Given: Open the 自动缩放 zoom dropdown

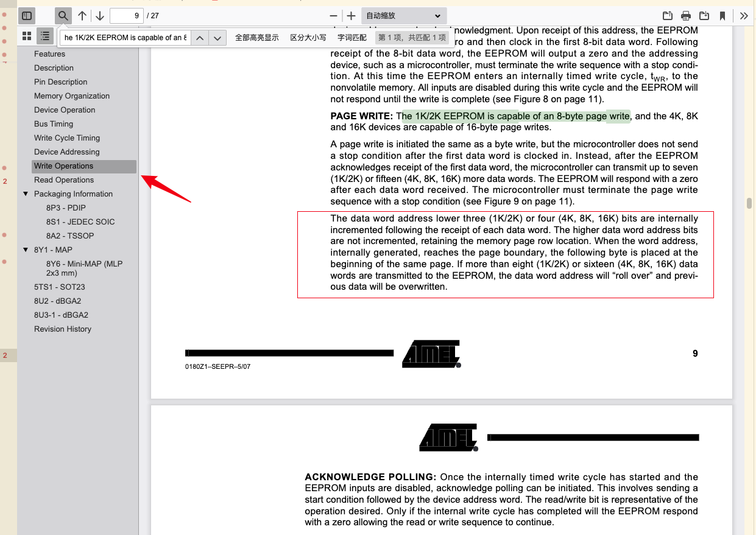Looking at the screenshot, I should [x=403, y=16].
